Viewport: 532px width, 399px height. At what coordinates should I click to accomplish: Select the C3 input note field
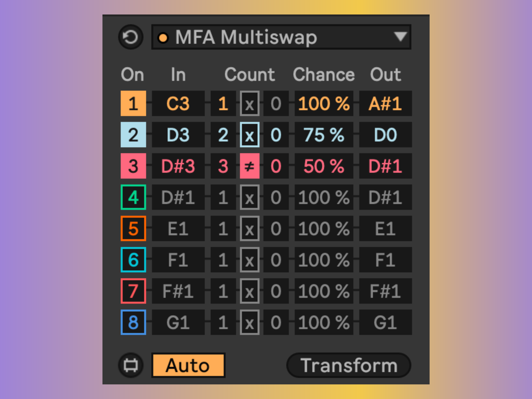(x=178, y=103)
